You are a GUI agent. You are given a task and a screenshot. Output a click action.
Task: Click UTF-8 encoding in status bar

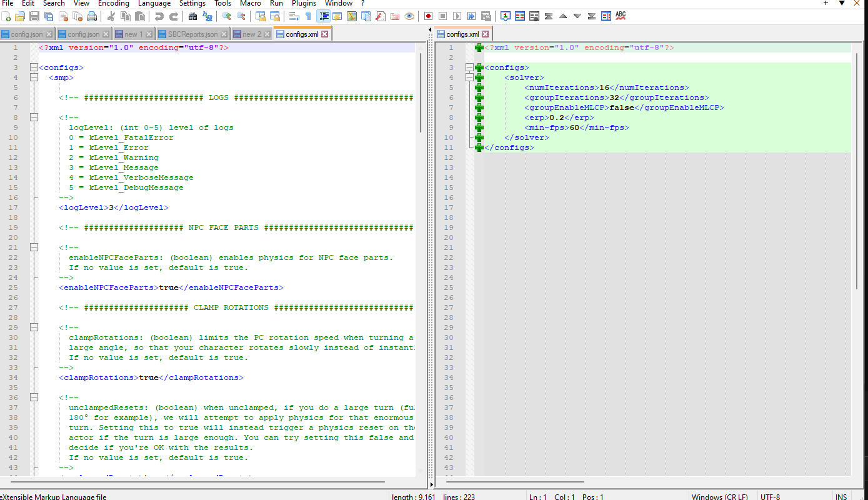point(770,497)
